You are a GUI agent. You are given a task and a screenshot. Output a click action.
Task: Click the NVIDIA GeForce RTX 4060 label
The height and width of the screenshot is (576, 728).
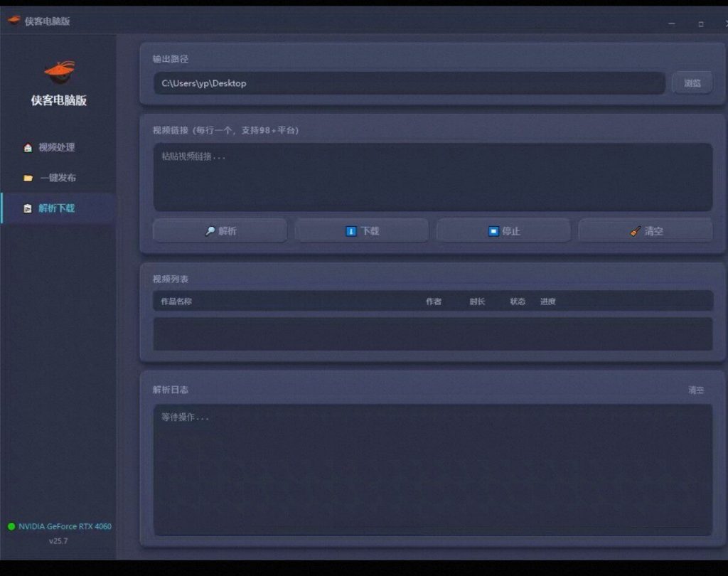coord(65,526)
